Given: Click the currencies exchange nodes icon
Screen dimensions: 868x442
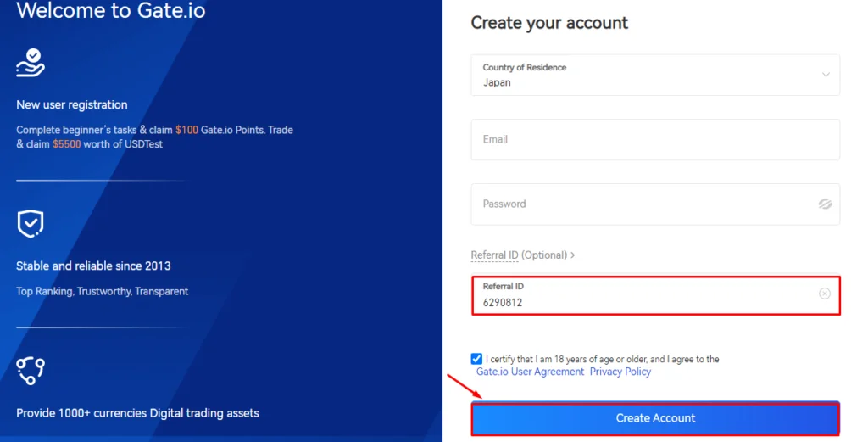Looking at the screenshot, I should (31, 371).
